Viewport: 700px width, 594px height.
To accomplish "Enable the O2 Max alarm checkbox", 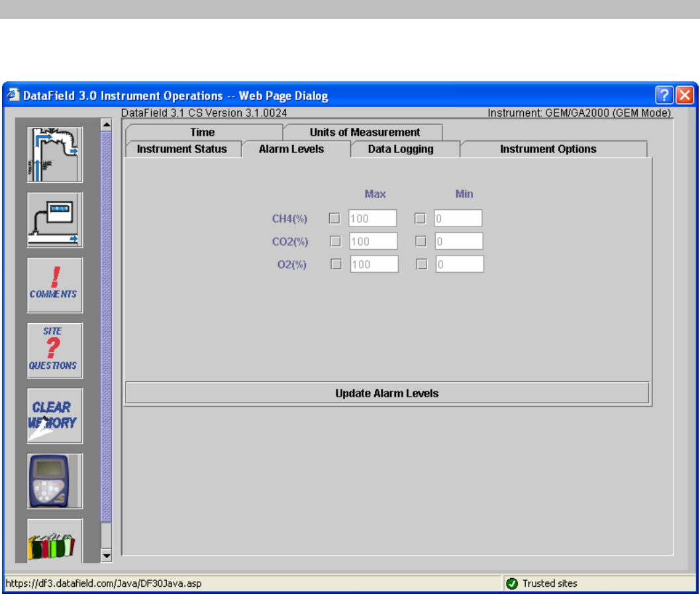I will click(336, 264).
